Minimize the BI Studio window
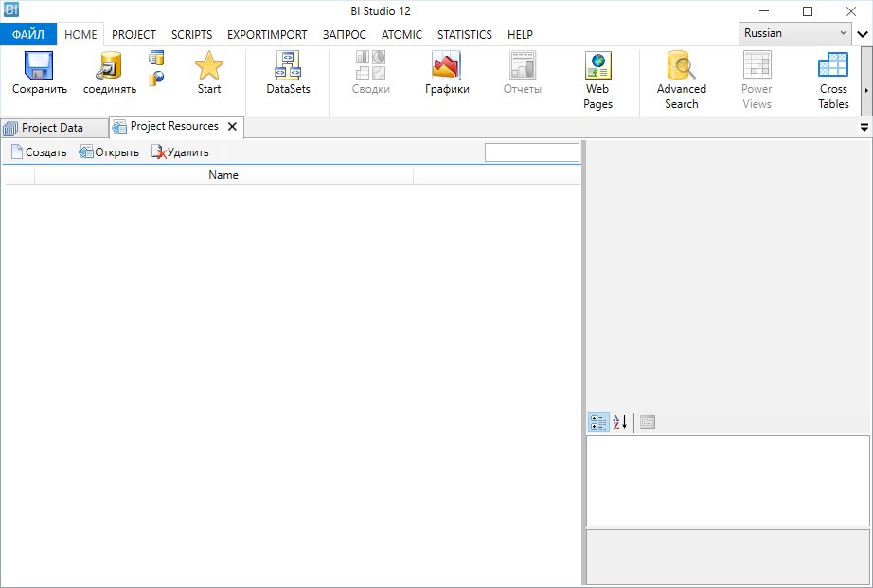Screen dimensions: 873x588 pyautogui.click(x=764, y=11)
